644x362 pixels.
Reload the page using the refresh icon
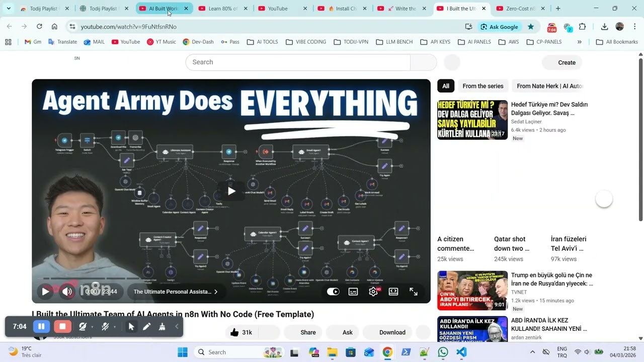[39, 27]
